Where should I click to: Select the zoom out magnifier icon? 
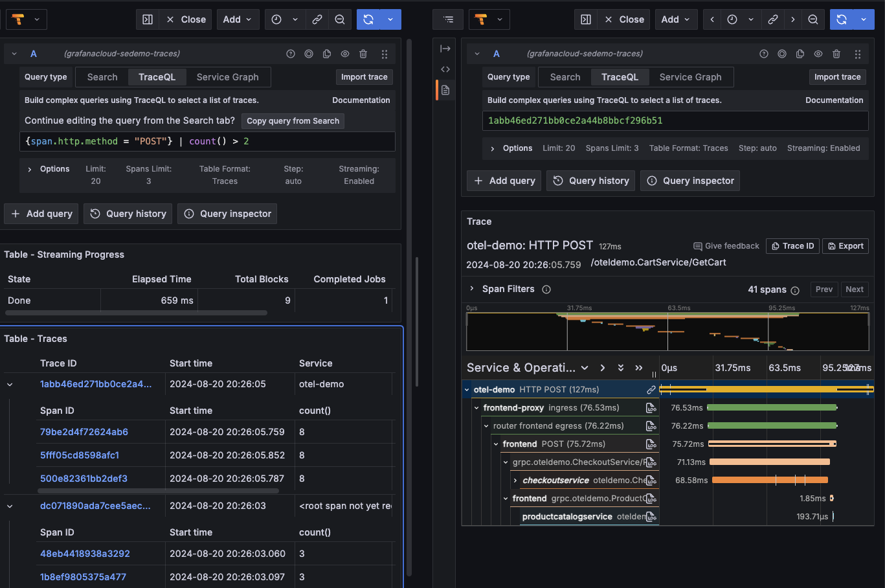(340, 19)
